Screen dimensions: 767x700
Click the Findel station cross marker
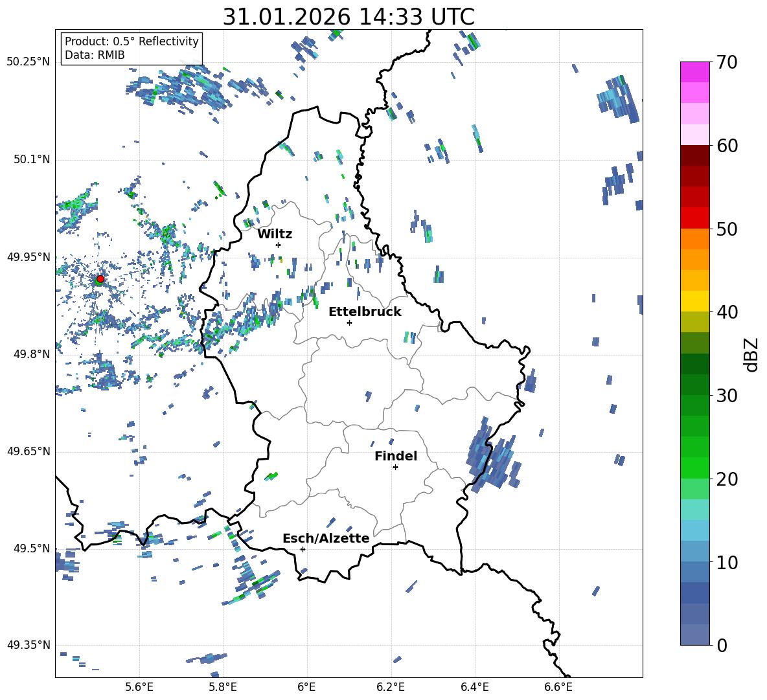click(395, 467)
